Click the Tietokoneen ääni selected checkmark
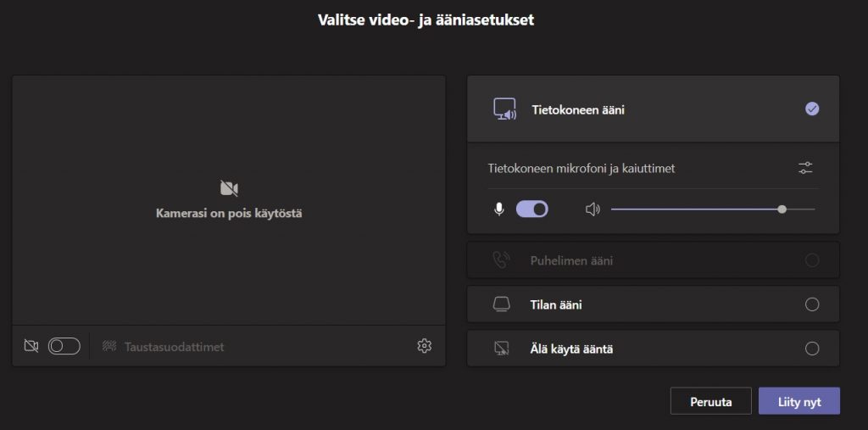The height and width of the screenshot is (430, 868). click(x=812, y=109)
